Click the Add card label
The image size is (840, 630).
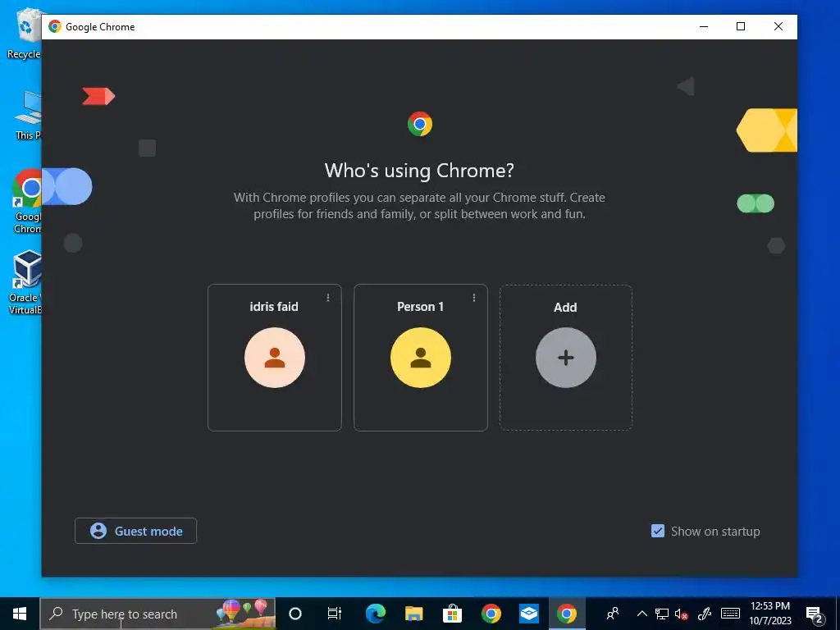click(x=565, y=307)
